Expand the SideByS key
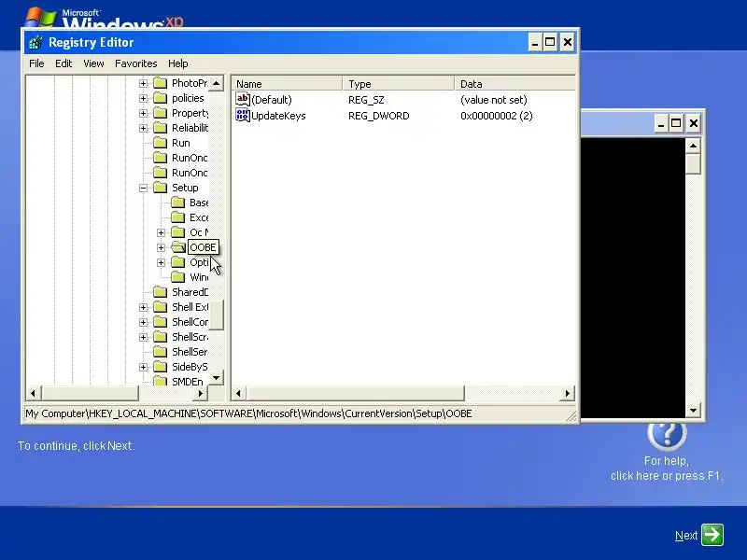 (x=143, y=367)
